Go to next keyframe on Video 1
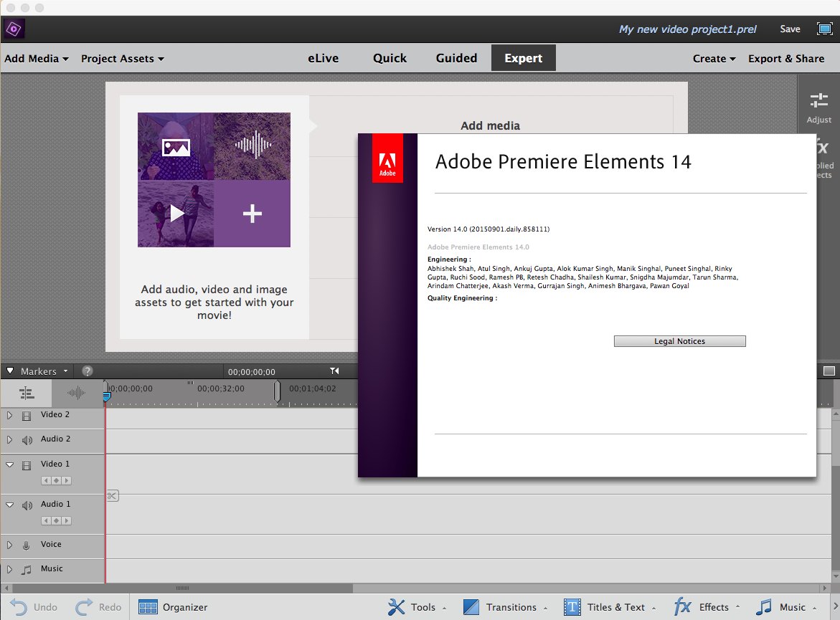The image size is (840, 620). 67,481
